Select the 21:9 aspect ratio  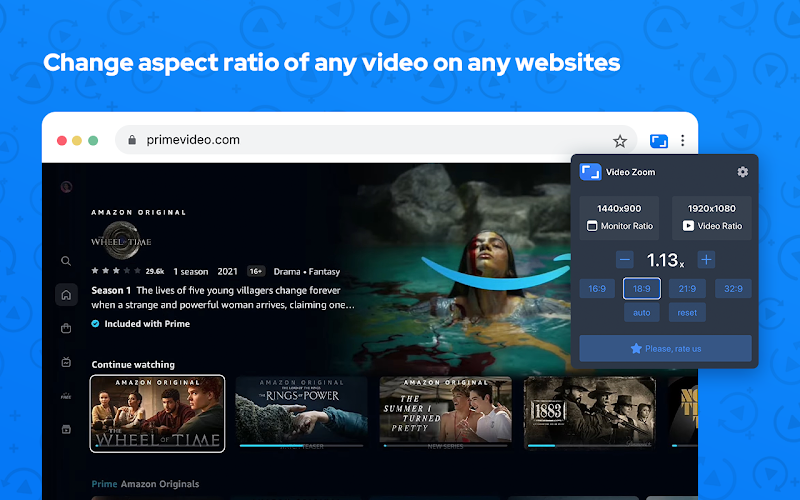click(x=687, y=289)
